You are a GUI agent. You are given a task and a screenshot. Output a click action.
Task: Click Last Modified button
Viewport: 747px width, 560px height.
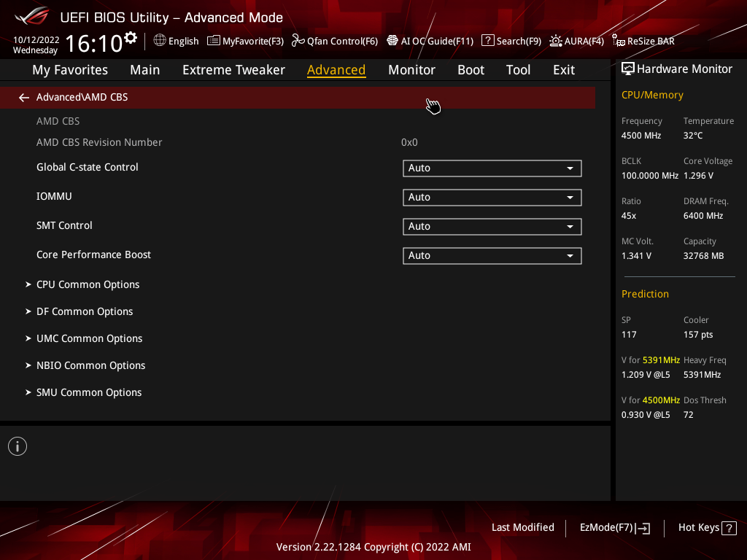coord(522,528)
